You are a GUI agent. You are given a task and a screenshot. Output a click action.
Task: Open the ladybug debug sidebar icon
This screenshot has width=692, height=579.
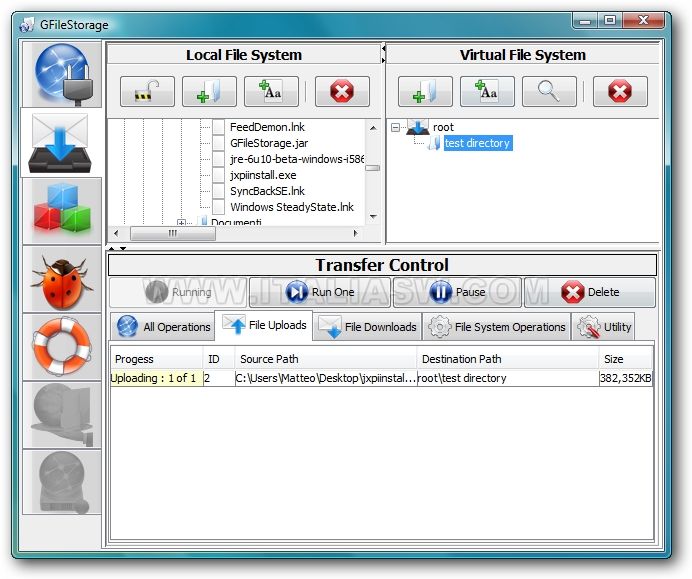(x=62, y=280)
